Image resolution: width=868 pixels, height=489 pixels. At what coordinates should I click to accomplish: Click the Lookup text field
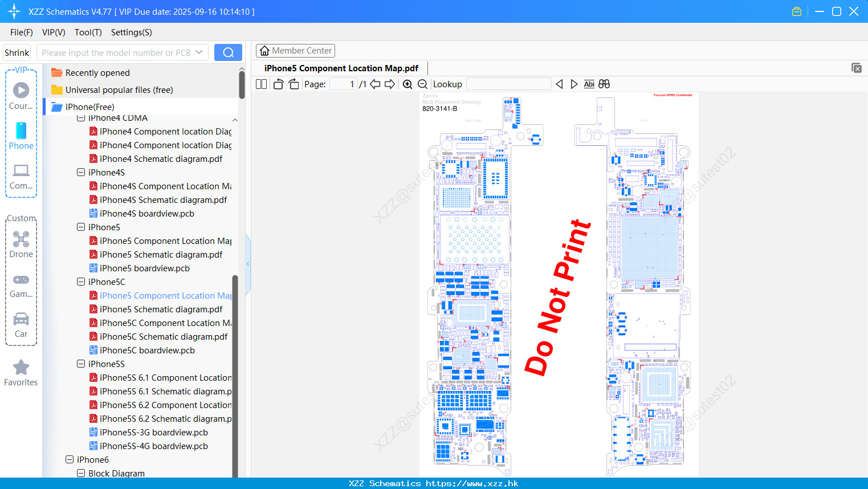509,84
